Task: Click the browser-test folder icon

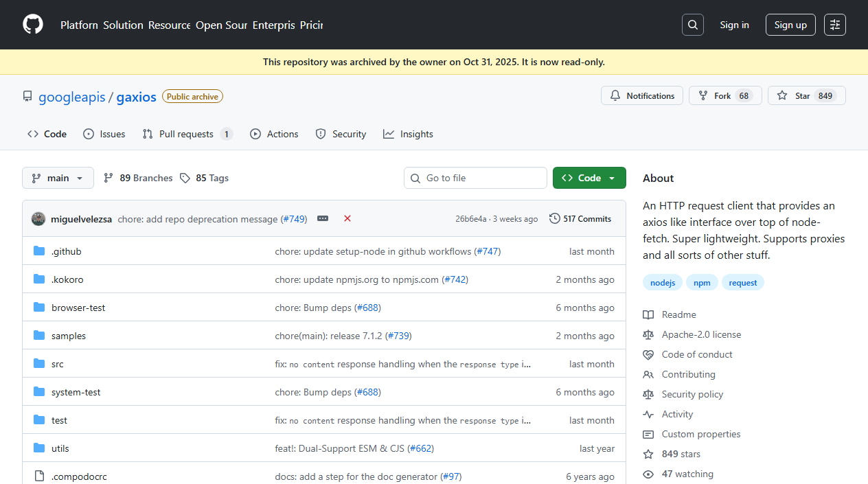Action: click(39, 308)
